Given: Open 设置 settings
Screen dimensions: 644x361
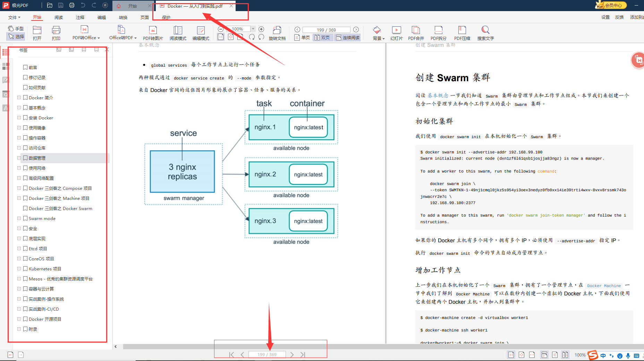Looking at the screenshot, I should pos(605,17).
